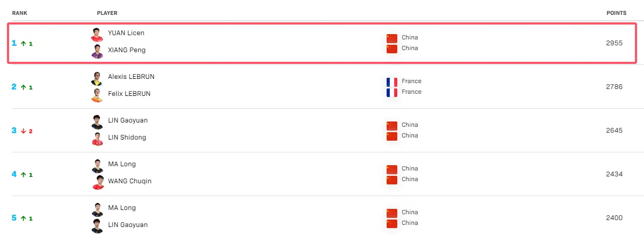The width and height of the screenshot is (644, 235).
Task: Select WANG Chuqin name link
Action: click(130, 181)
